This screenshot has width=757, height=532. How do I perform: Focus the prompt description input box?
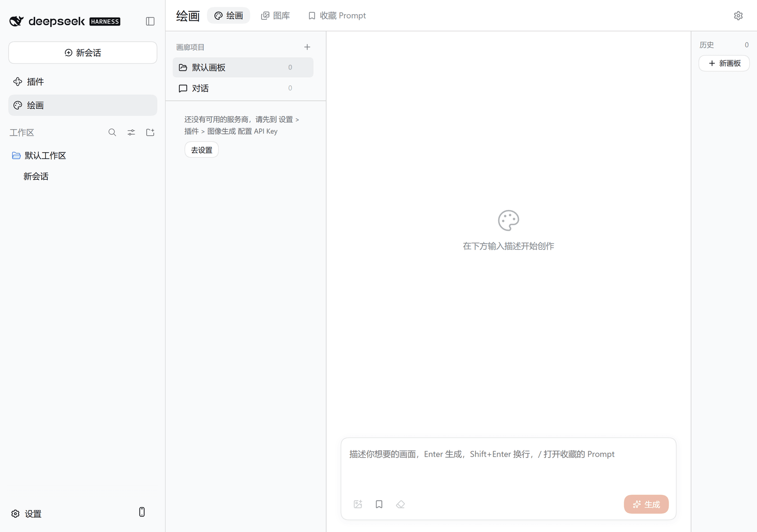pyautogui.click(x=508, y=463)
